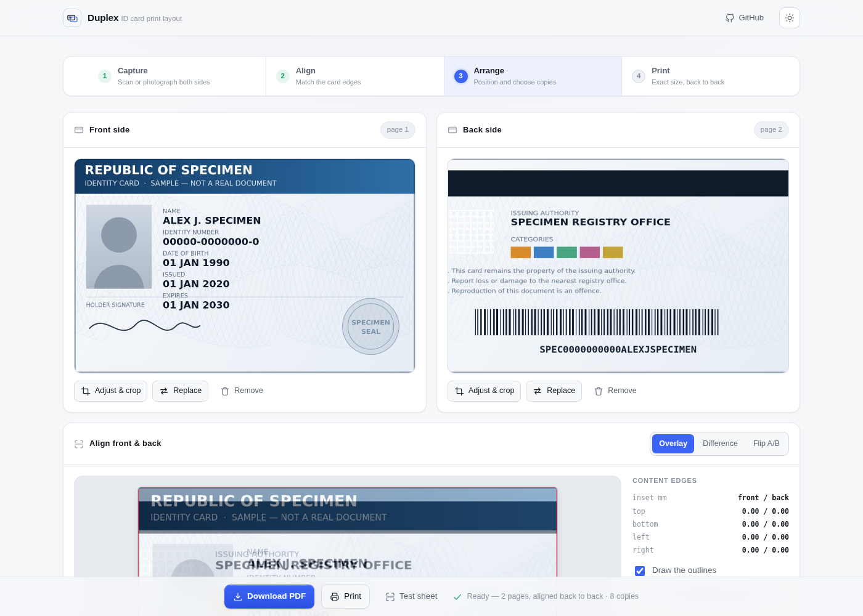Select step 2 number badge for Align
This screenshot has width=863, height=616.
click(x=283, y=76)
